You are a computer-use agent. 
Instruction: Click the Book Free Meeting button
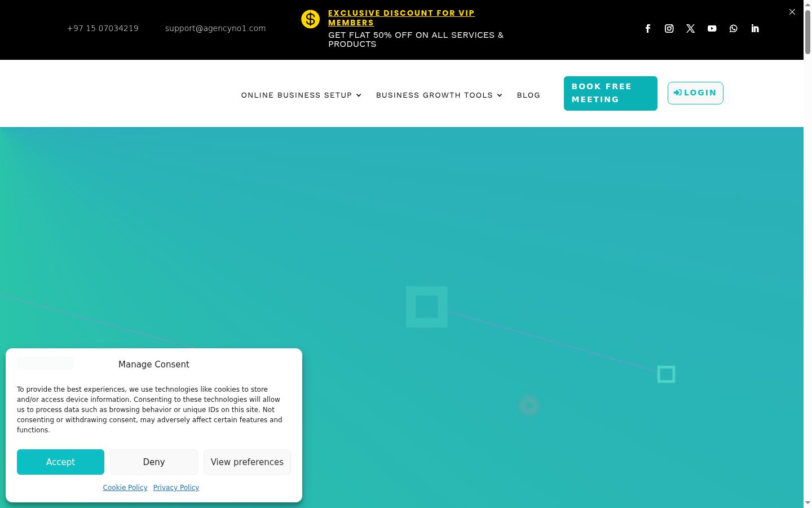point(611,93)
